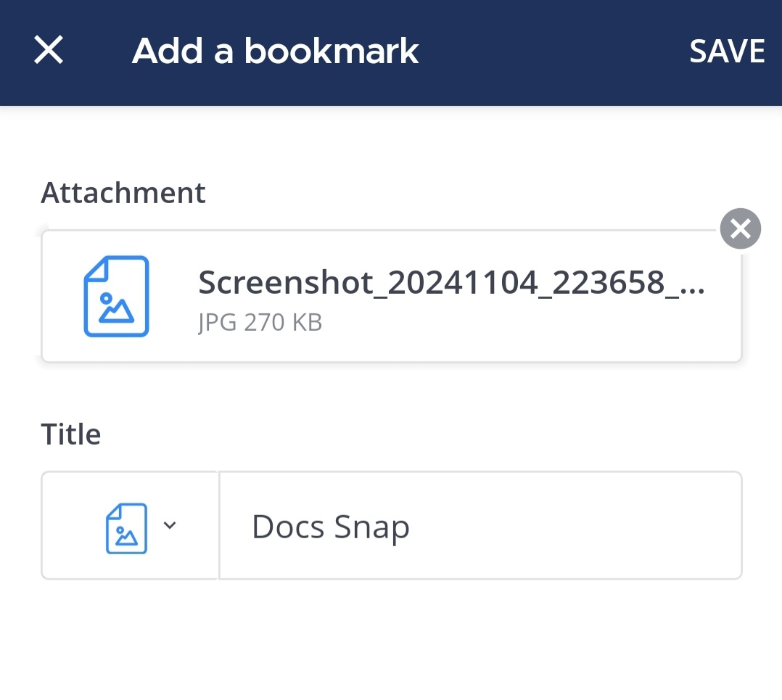Select the Add a bookmark header title
The height and width of the screenshot is (700, 782).
point(275,51)
